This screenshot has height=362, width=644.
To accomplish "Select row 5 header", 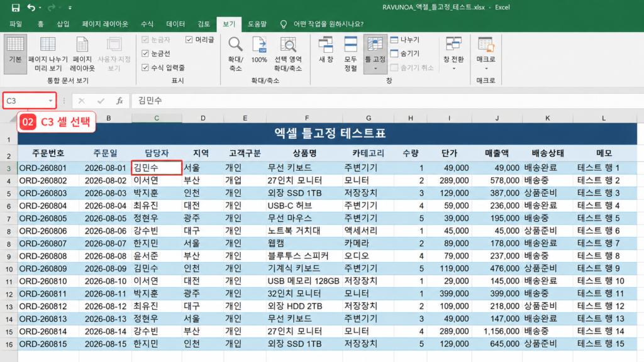I will pyautogui.click(x=9, y=194).
